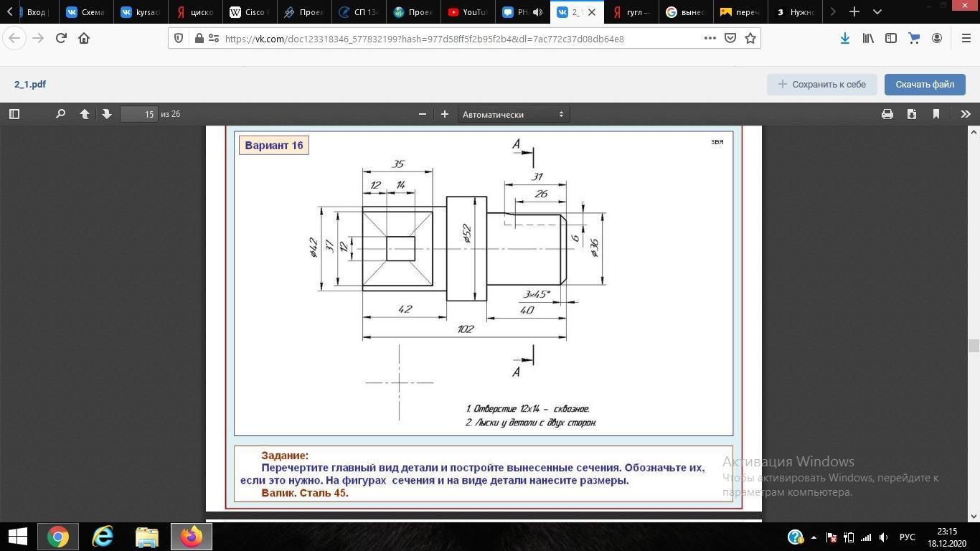Switch to the 'Схема' VK tab
The height and width of the screenshot is (551, 980).
click(85, 12)
